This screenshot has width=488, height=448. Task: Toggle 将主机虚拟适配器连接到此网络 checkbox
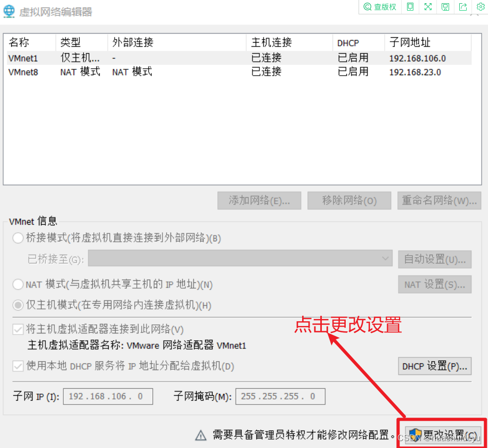click(18, 329)
